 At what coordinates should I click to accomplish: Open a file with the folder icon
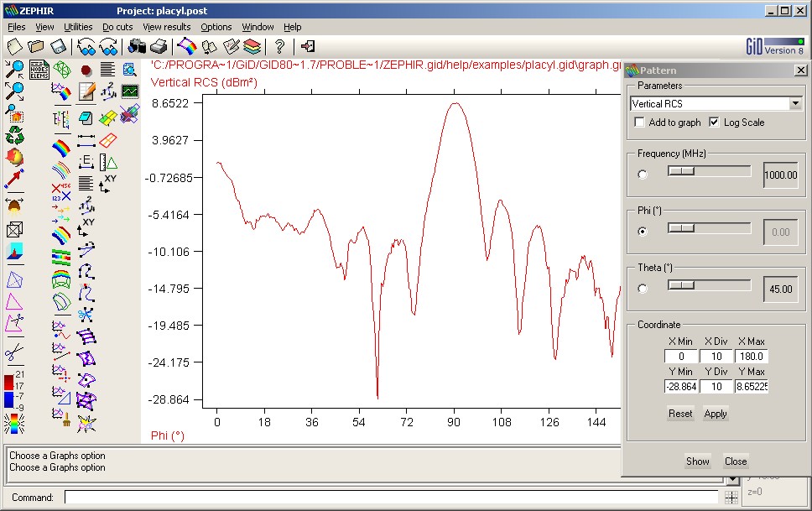(x=36, y=47)
